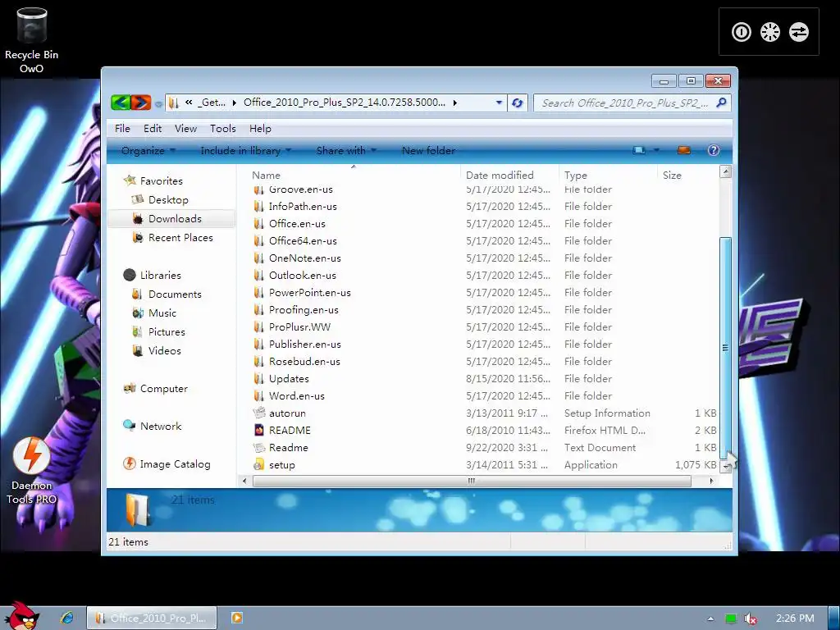Select the Updates folder row
This screenshot has width=840, height=630.
484,379
